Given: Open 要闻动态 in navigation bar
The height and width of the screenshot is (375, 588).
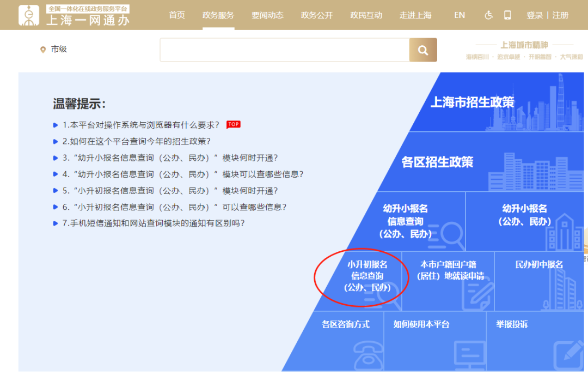Looking at the screenshot, I should click(x=267, y=15).
